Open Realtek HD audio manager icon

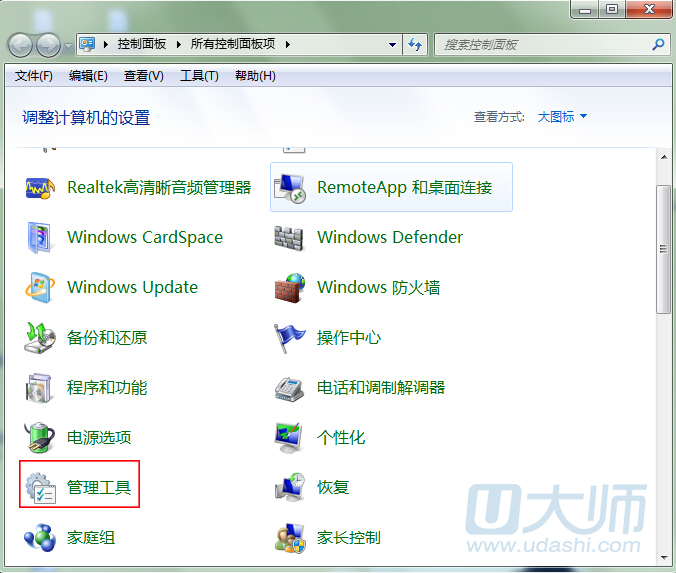(x=40, y=187)
